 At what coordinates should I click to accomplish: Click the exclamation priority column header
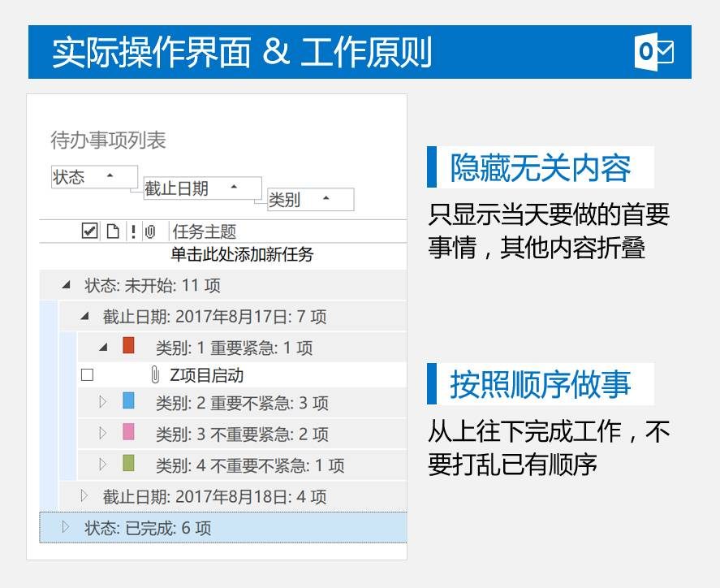pyautogui.click(x=133, y=231)
